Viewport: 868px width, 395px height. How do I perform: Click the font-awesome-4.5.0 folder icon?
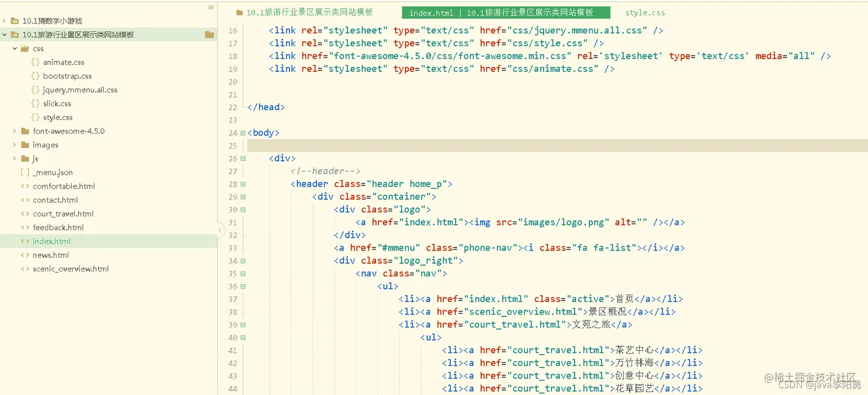click(25, 131)
